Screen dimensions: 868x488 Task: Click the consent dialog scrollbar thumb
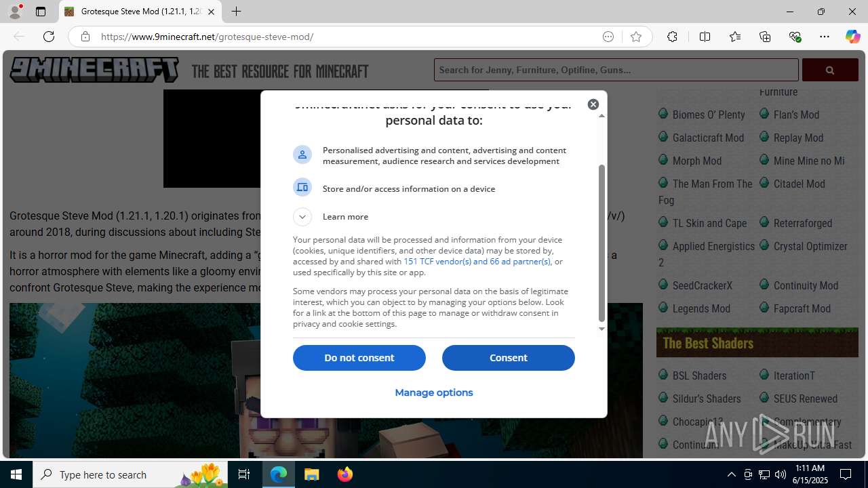(601, 243)
